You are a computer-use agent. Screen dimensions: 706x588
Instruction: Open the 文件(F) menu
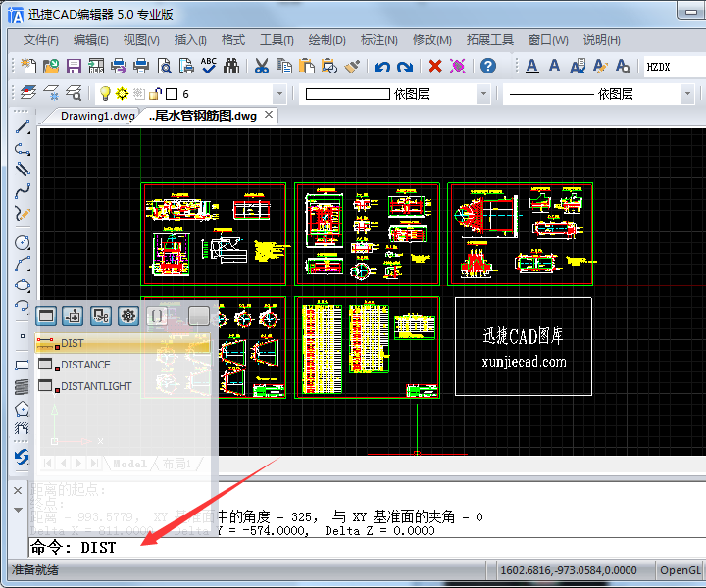[40, 40]
